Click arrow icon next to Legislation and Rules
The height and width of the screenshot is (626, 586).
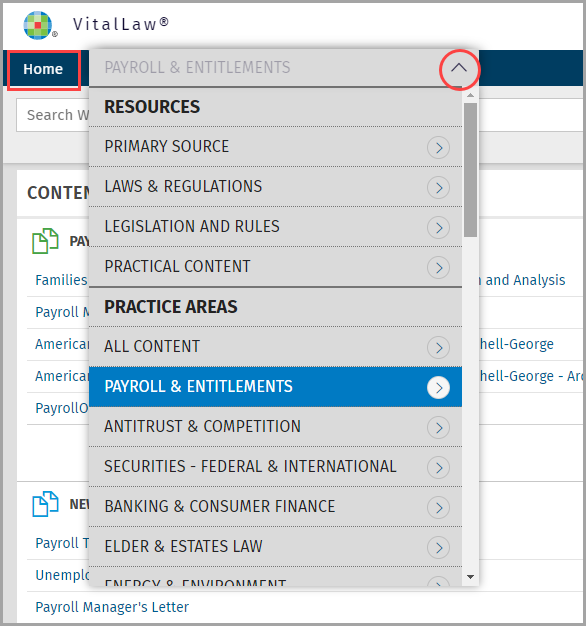click(438, 227)
